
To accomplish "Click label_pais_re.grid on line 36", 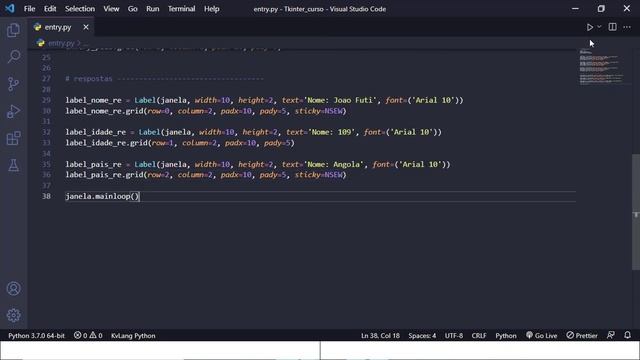I will 104,175.
